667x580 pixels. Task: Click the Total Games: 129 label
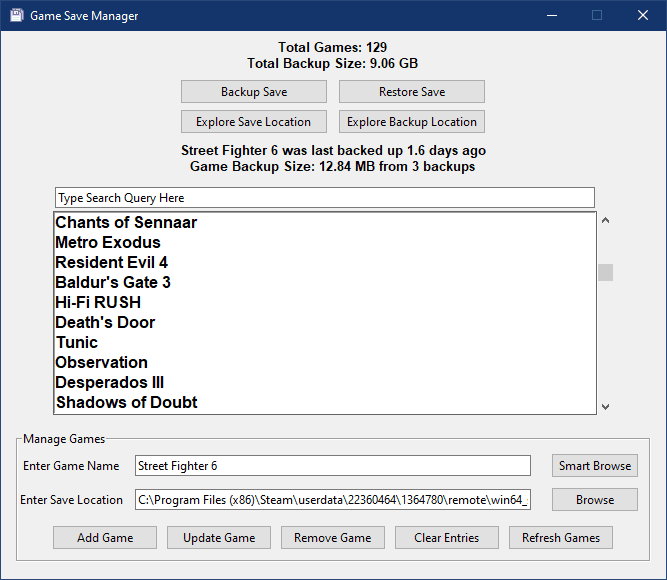333,47
